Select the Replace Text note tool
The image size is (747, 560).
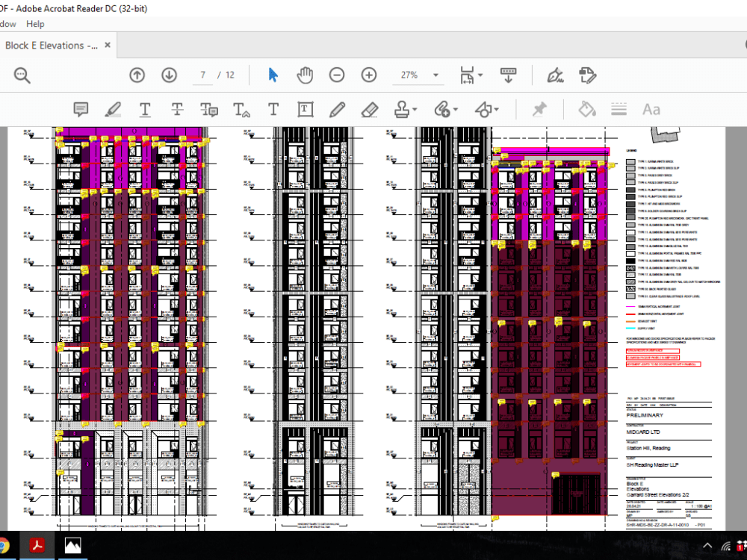[x=208, y=110]
